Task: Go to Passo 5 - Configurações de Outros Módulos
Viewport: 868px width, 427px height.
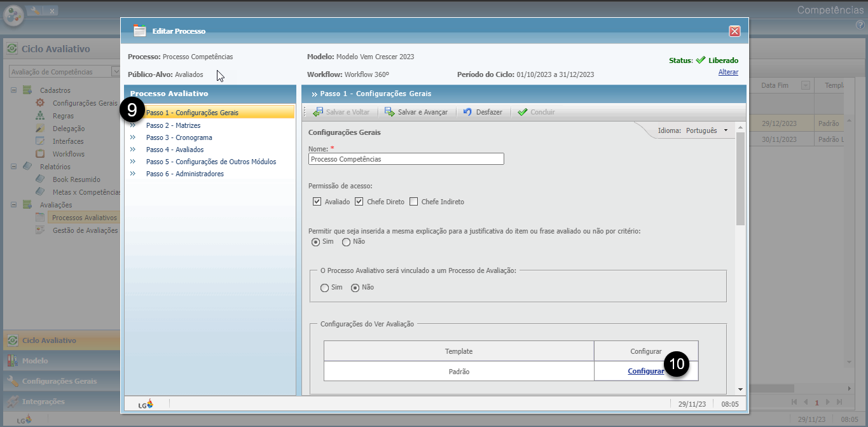Action: point(211,162)
